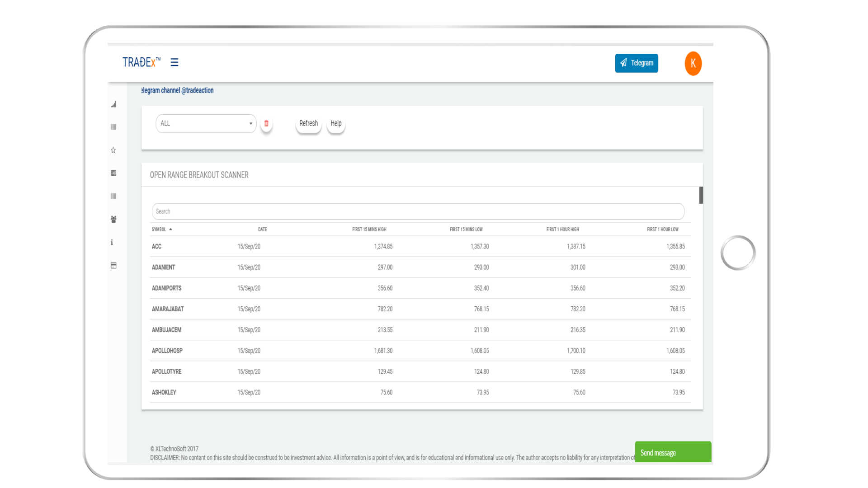Select the AMBUJACEM symbol
Screen dimensions: 868x488
click(x=166, y=330)
